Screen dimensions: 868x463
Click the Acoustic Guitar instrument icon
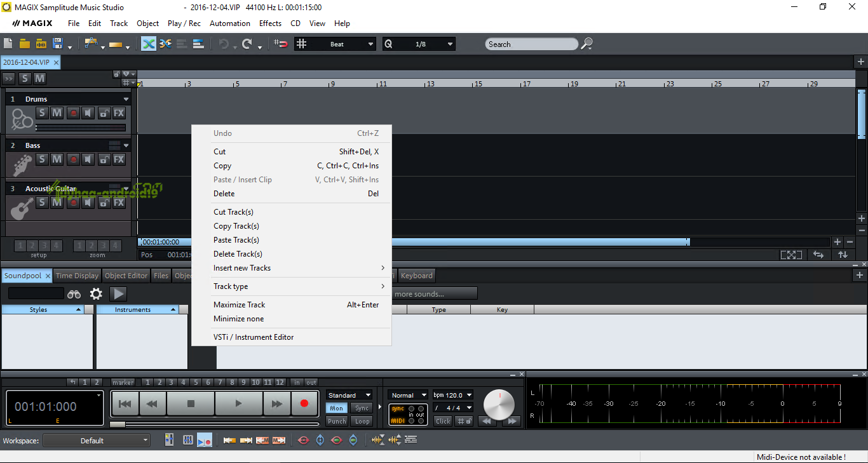tap(22, 208)
